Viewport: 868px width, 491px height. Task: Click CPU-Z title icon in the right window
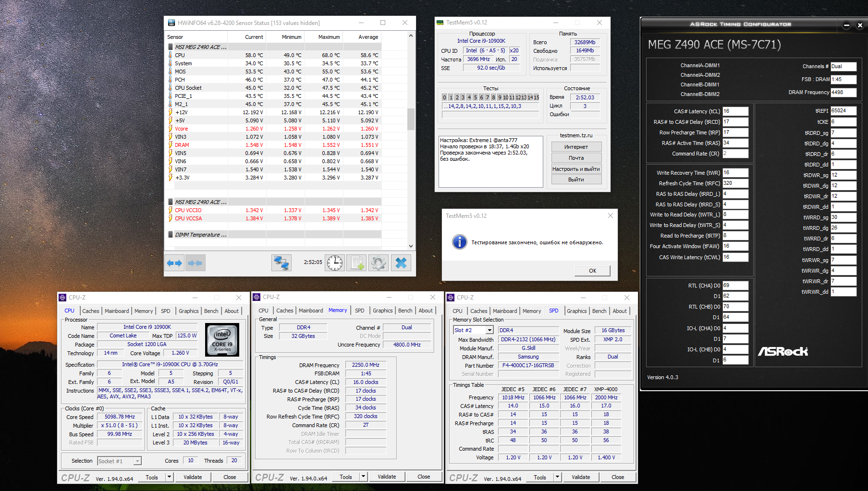[x=451, y=298]
